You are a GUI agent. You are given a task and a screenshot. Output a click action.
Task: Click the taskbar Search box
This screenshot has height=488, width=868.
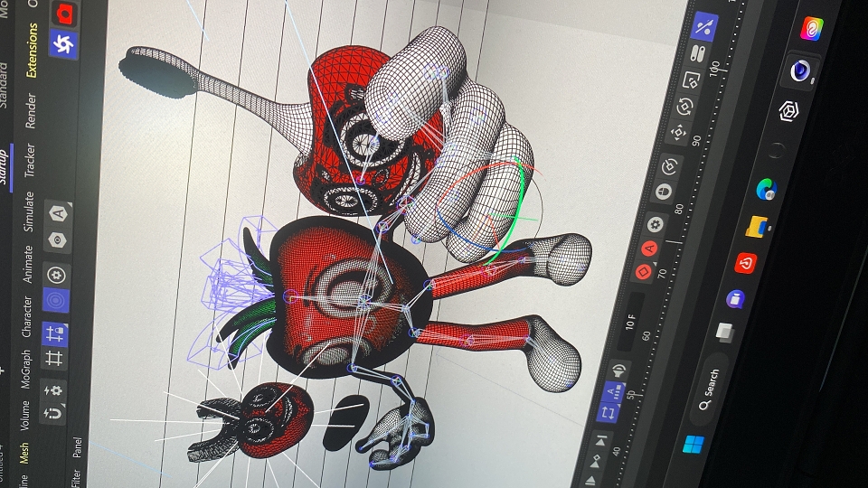coord(709,389)
